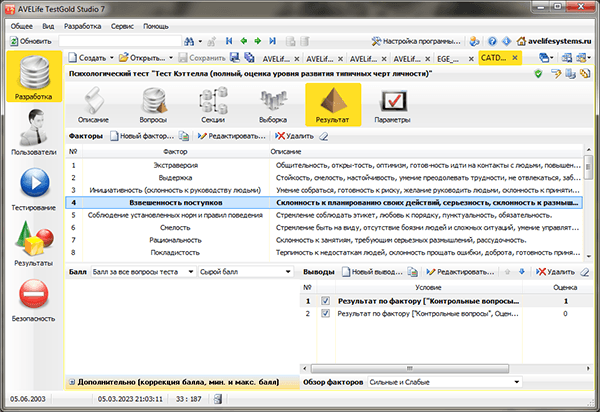
Task: Open search options dropdown arrow
Action: [200, 41]
